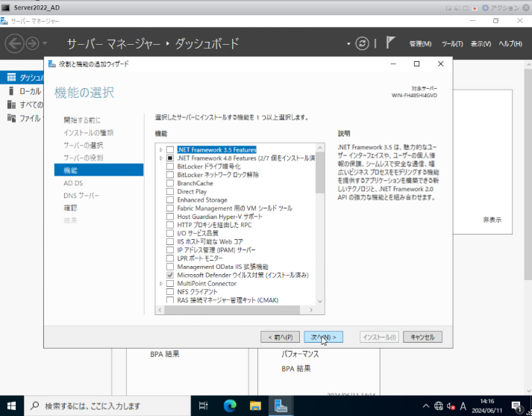
Task: Expand the MultiPoint Connector node
Action: coord(161,284)
